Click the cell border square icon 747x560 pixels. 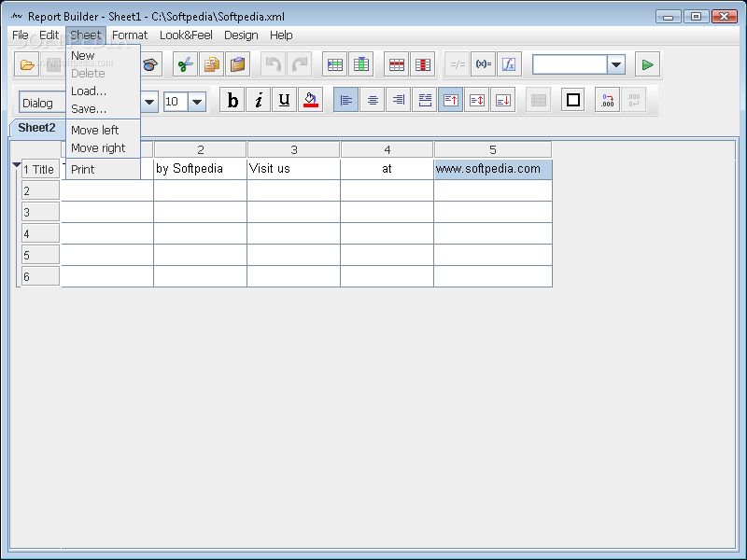point(573,100)
